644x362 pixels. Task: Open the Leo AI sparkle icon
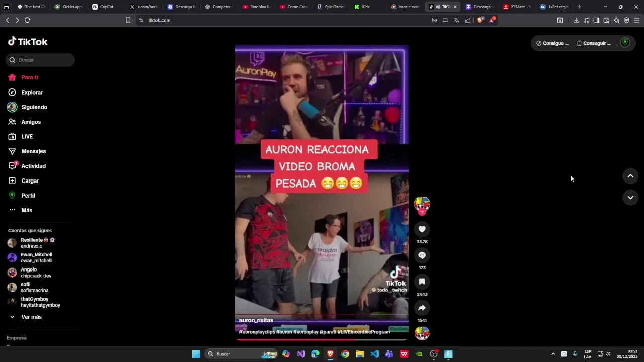tap(616, 20)
